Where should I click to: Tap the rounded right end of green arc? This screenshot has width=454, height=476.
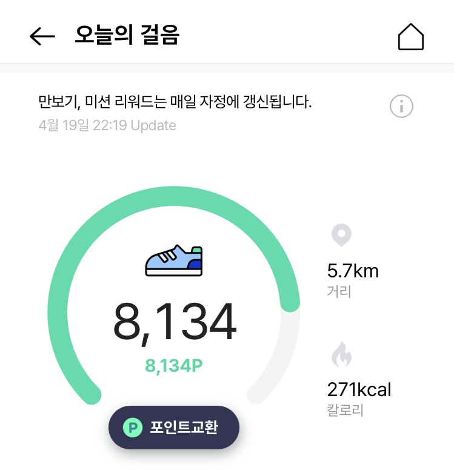click(x=290, y=303)
